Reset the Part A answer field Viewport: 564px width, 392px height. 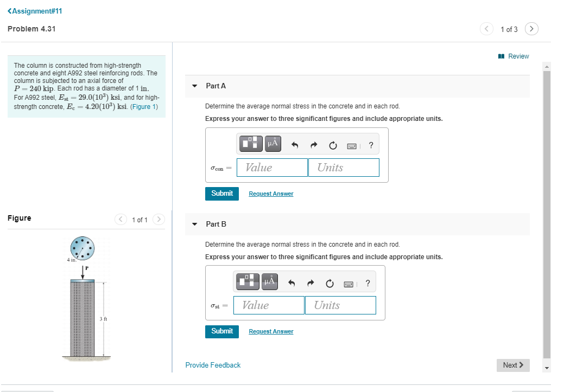(x=333, y=145)
